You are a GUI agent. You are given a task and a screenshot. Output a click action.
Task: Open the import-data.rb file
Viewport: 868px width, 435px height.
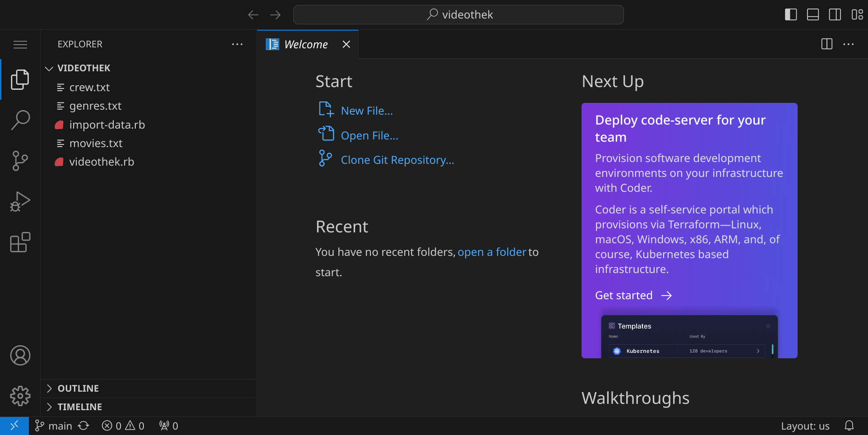tap(107, 125)
